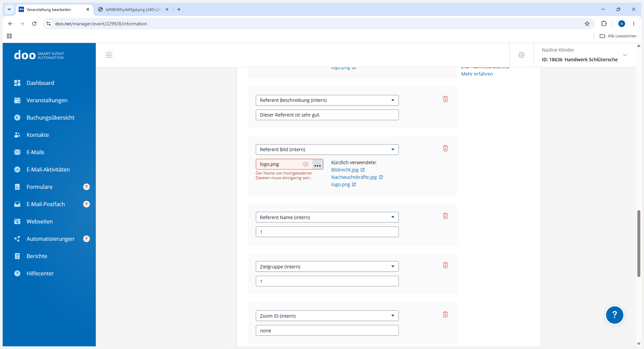Expand the Nadine Klinder account dropdown
Image resolution: width=644 pixels, height=349 pixels.
[x=625, y=55]
